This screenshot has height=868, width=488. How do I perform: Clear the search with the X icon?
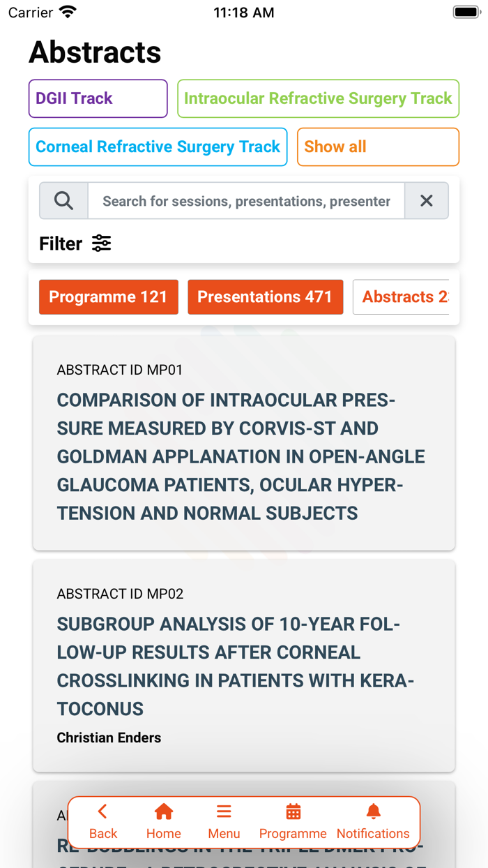coord(427,200)
